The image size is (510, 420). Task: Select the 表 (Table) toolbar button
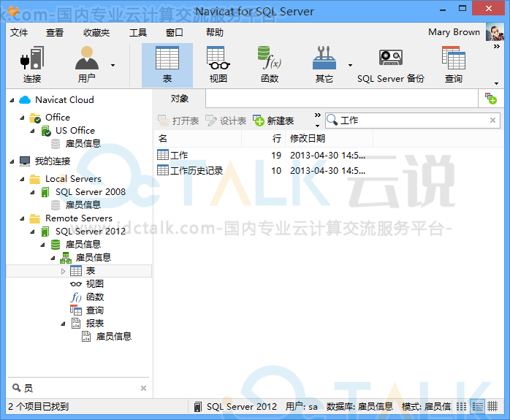(167, 65)
